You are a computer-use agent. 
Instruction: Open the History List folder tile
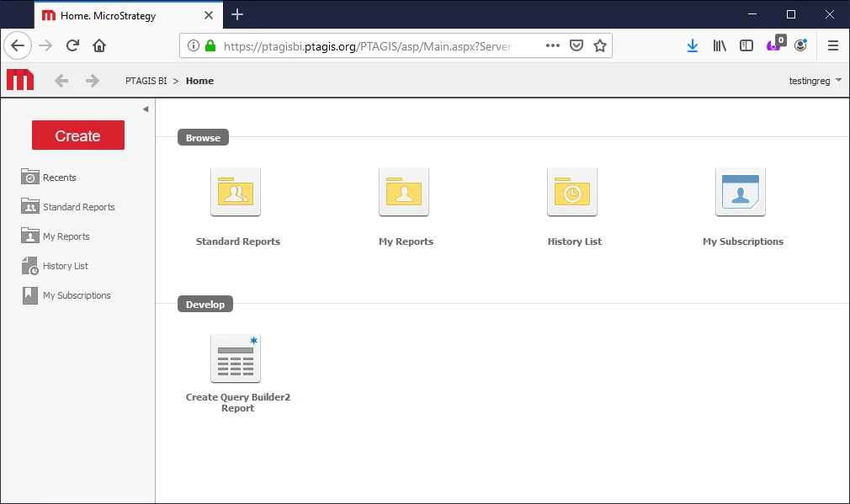point(572,192)
